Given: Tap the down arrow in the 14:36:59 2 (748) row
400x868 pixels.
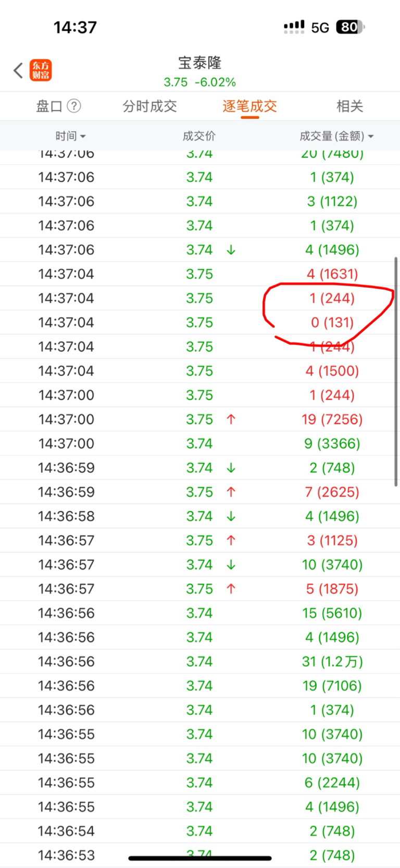Looking at the screenshot, I should pyautogui.click(x=231, y=468).
